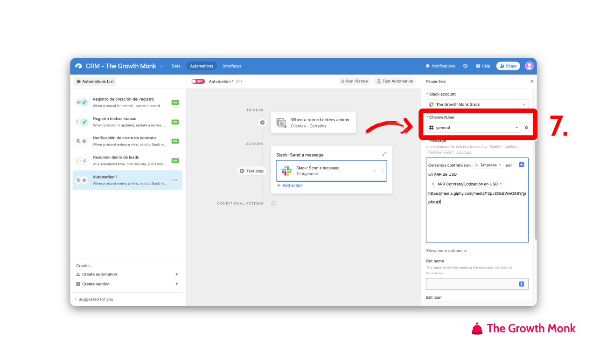
Task: Toggle Automations List sidebar button
Action: (x=95, y=81)
